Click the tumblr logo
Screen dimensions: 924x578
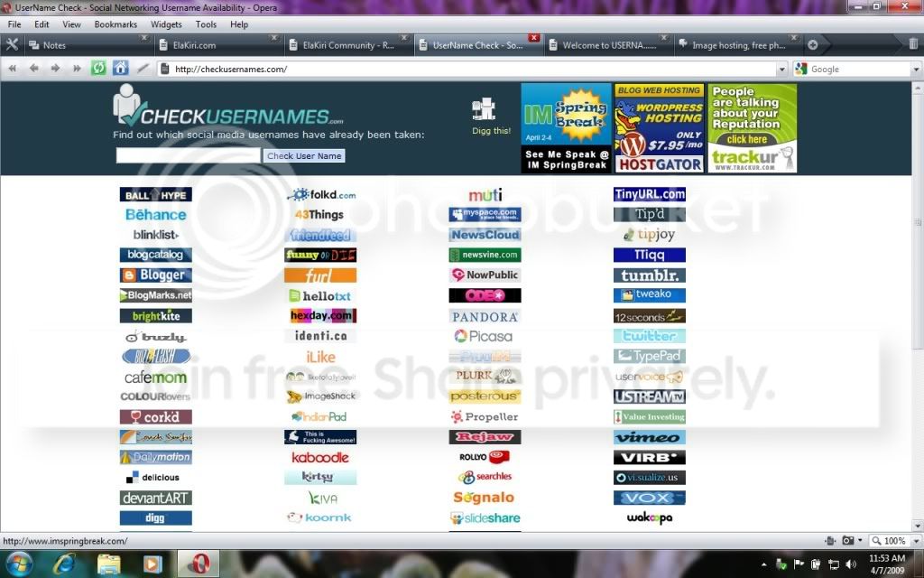tap(649, 275)
